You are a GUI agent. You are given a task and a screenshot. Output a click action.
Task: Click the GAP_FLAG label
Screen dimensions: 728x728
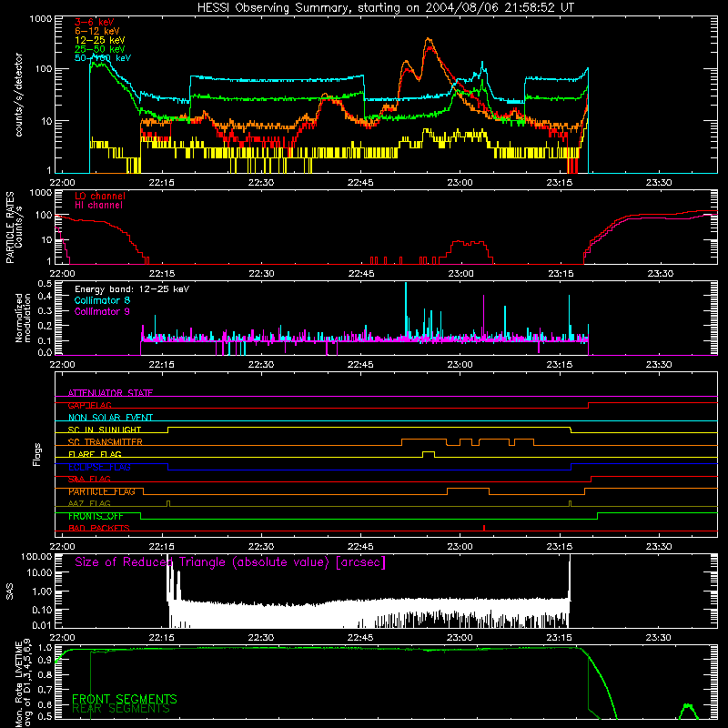[x=89, y=405]
